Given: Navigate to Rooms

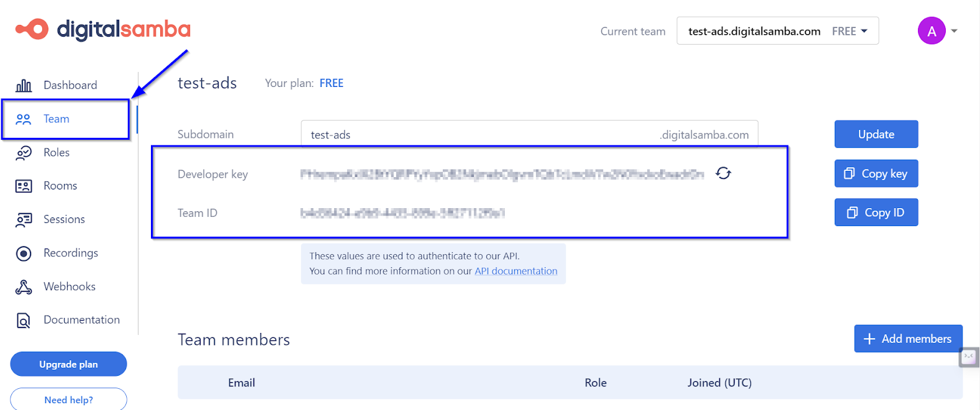Looking at the screenshot, I should coord(60,185).
